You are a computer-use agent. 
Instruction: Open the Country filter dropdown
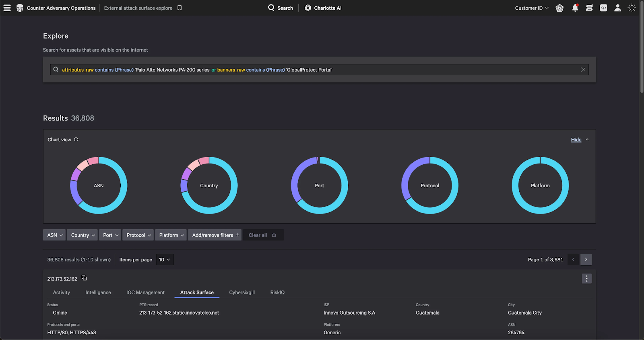83,235
